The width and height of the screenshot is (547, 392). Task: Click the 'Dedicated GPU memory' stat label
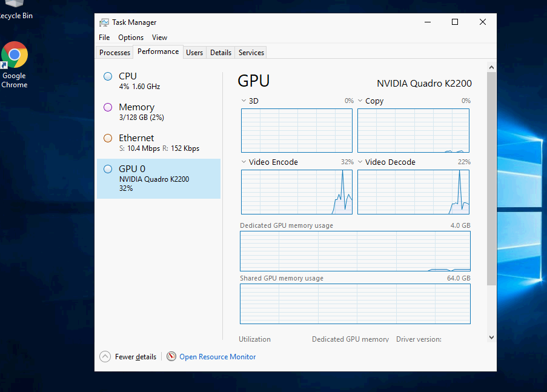coord(350,339)
